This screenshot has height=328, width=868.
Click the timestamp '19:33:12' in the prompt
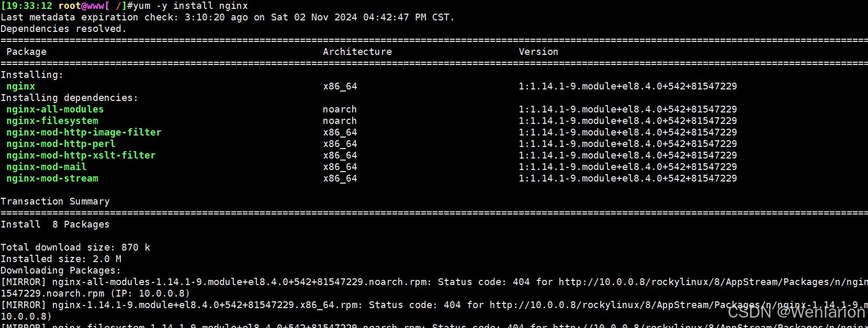29,6
